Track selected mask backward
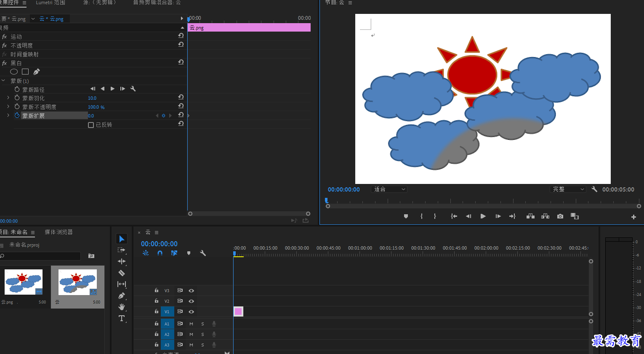This screenshot has height=354, width=644. click(x=102, y=89)
